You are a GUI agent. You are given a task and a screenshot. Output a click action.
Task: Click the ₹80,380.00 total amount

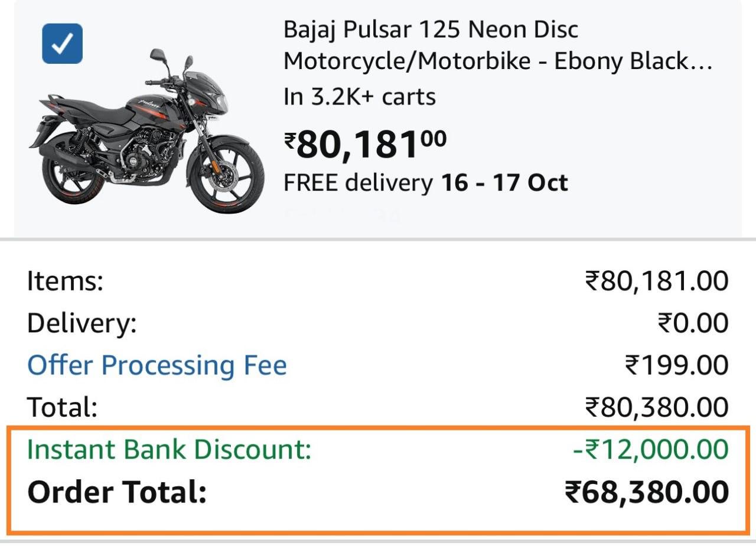[x=656, y=407]
